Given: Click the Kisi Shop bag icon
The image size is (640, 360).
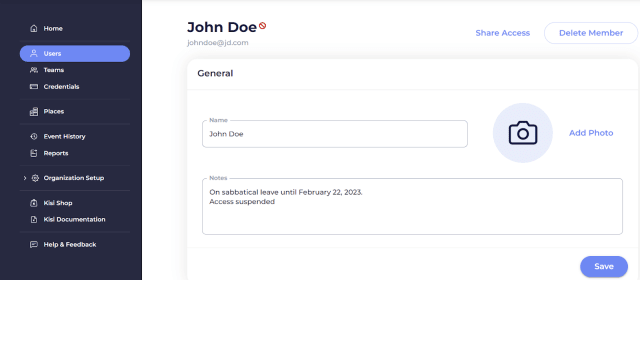Looking at the screenshot, I should (x=34, y=203).
